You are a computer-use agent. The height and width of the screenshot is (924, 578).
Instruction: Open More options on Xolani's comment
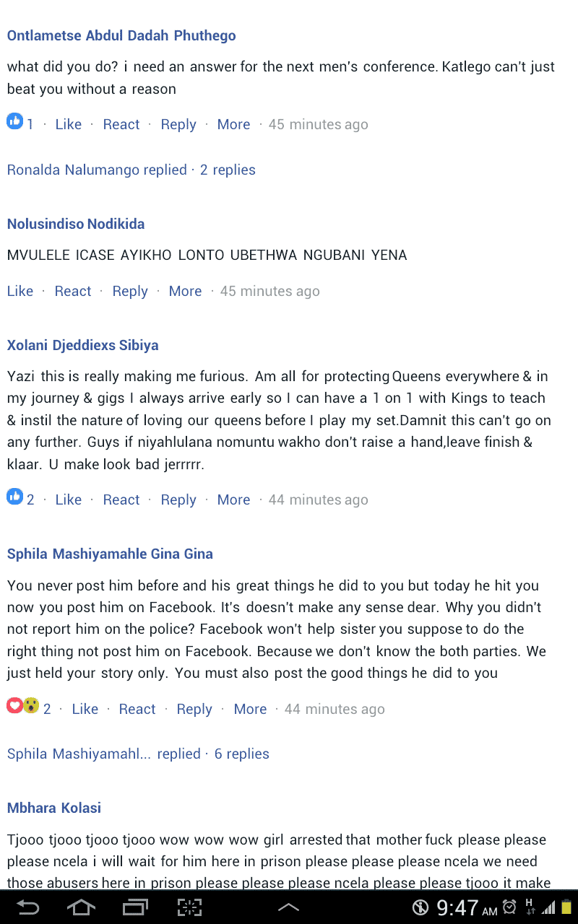(233, 500)
